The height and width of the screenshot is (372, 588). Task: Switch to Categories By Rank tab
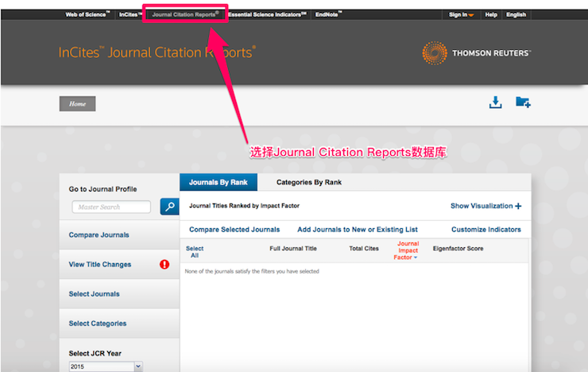point(309,182)
